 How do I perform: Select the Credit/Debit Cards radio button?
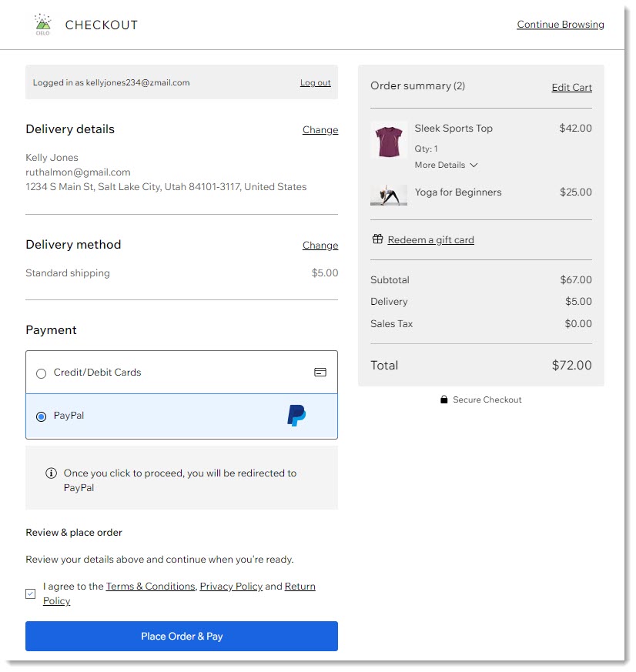click(42, 373)
